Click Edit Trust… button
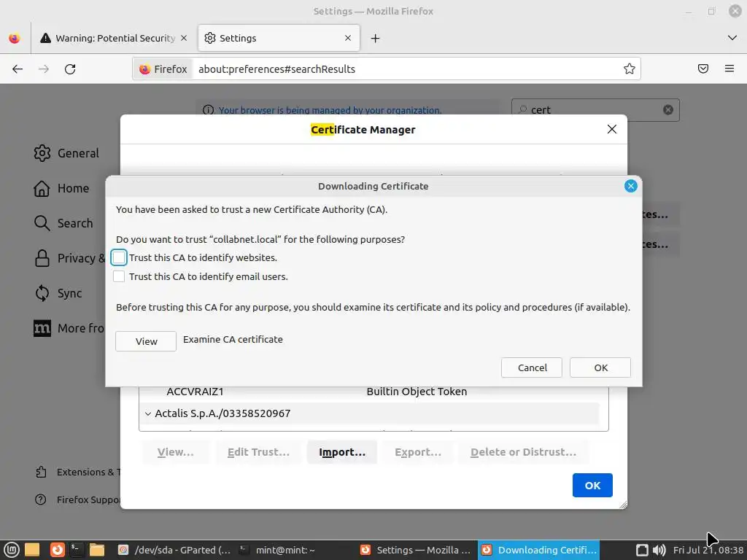 [258, 452]
